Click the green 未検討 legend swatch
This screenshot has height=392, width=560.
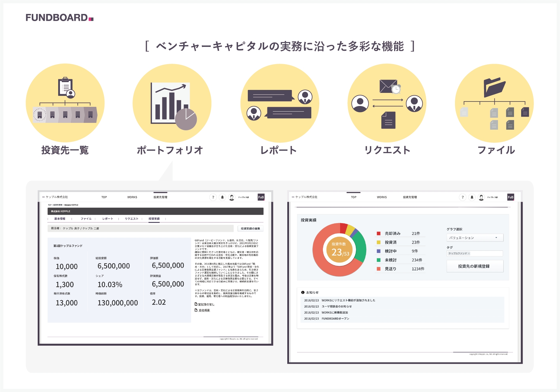tap(378, 260)
